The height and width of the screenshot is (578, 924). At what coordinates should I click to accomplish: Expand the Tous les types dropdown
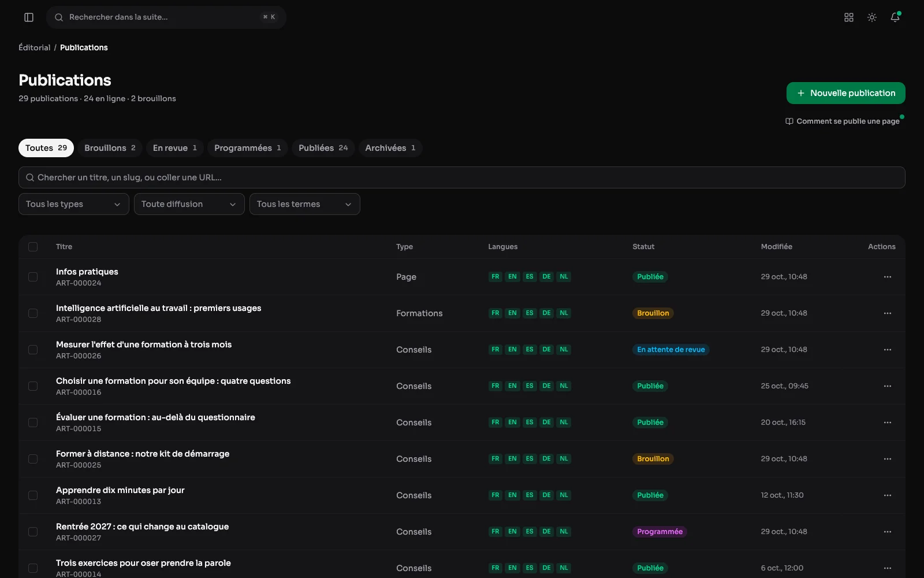(x=74, y=204)
